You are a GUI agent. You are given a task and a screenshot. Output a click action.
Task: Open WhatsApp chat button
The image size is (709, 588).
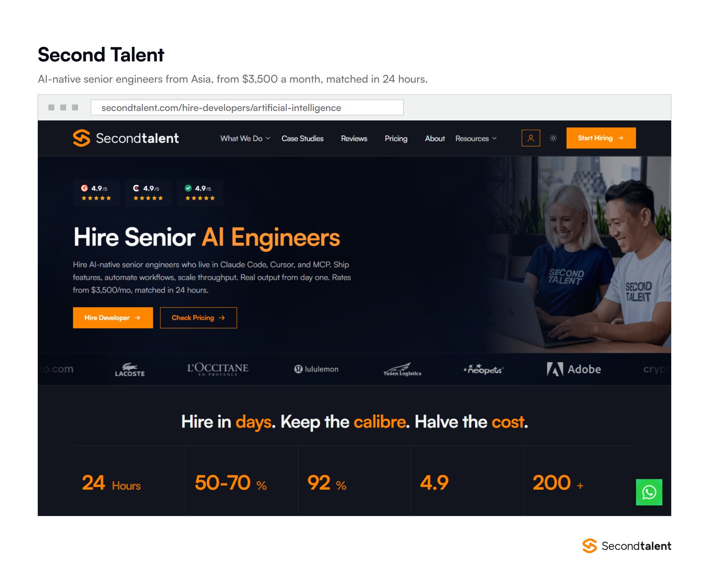pyautogui.click(x=649, y=492)
